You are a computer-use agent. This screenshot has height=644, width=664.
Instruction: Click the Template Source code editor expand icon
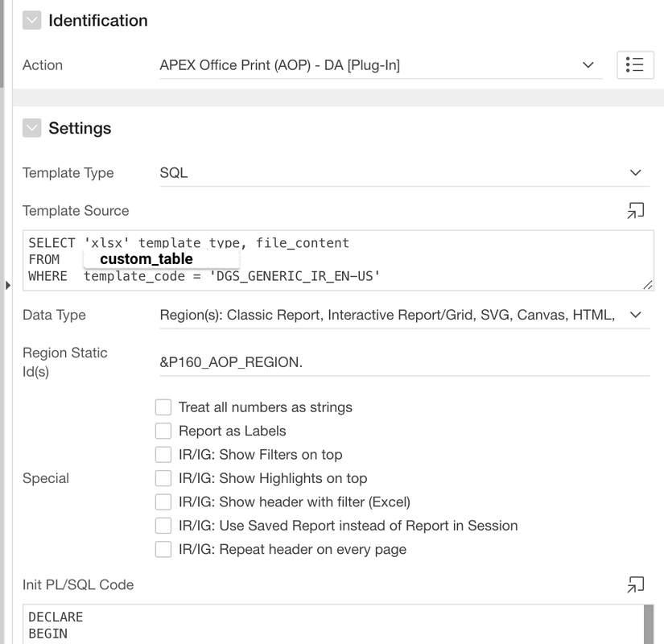tap(636, 208)
